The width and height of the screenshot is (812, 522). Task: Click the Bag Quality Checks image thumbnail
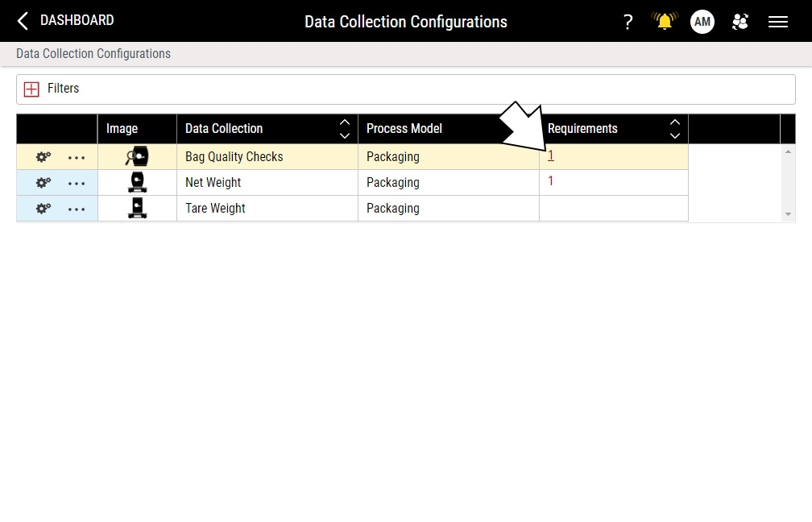[x=137, y=156]
